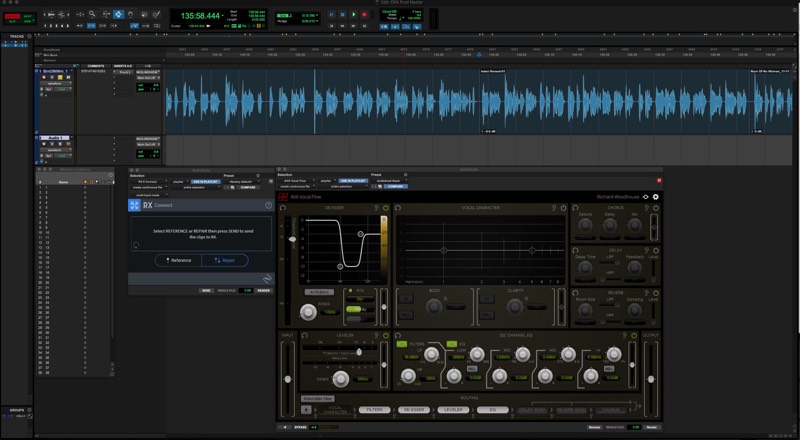Open the playlist dropdown in RX Connect window
This screenshot has height=440, width=800.
[x=180, y=181]
